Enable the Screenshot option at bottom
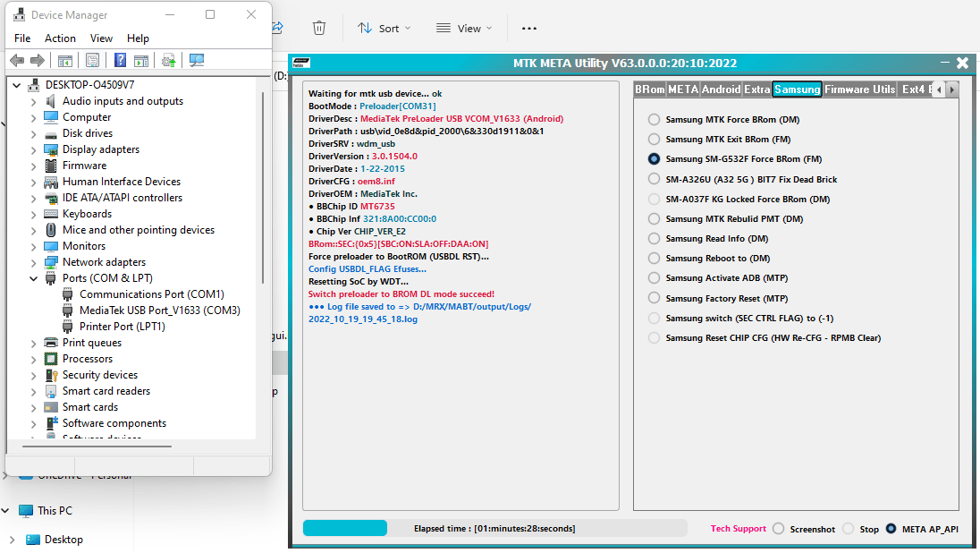980x553 pixels. [x=778, y=529]
